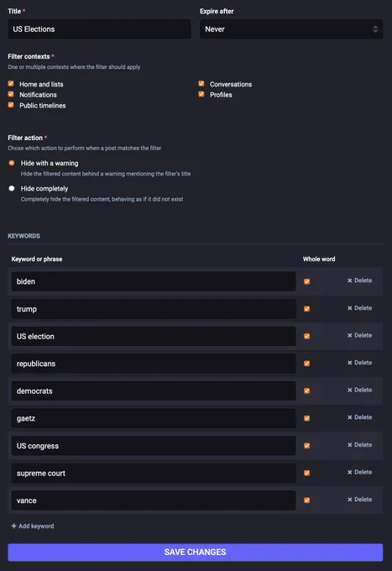This screenshot has width=392, height=571.
Task: Disable the Profiles context checkbox
Action: [x=201, y=94]
